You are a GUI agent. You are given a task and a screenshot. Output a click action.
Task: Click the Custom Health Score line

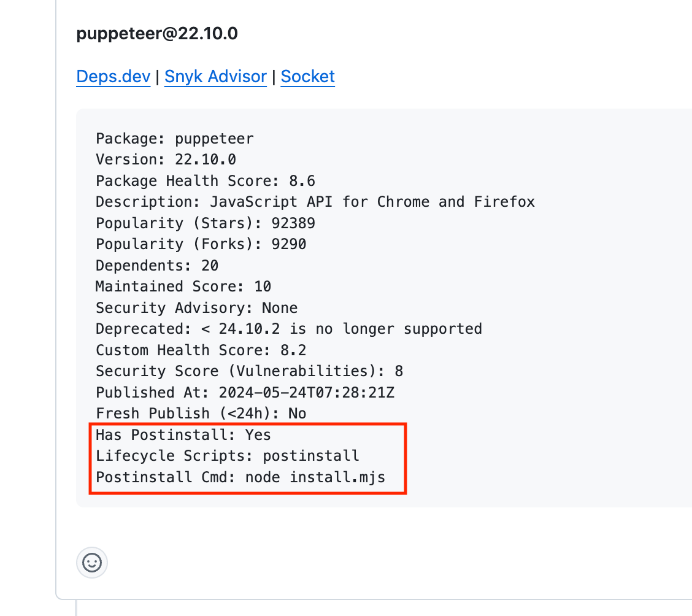201,350
